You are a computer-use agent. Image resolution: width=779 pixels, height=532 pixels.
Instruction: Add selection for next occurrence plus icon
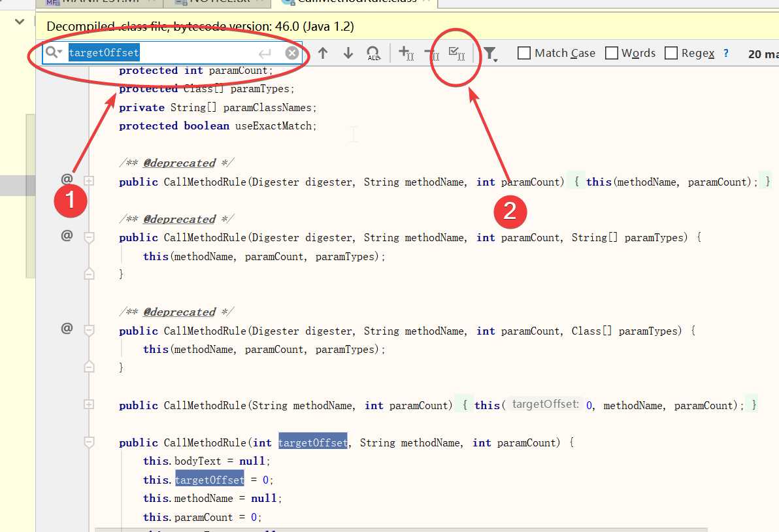pos(406,53)
